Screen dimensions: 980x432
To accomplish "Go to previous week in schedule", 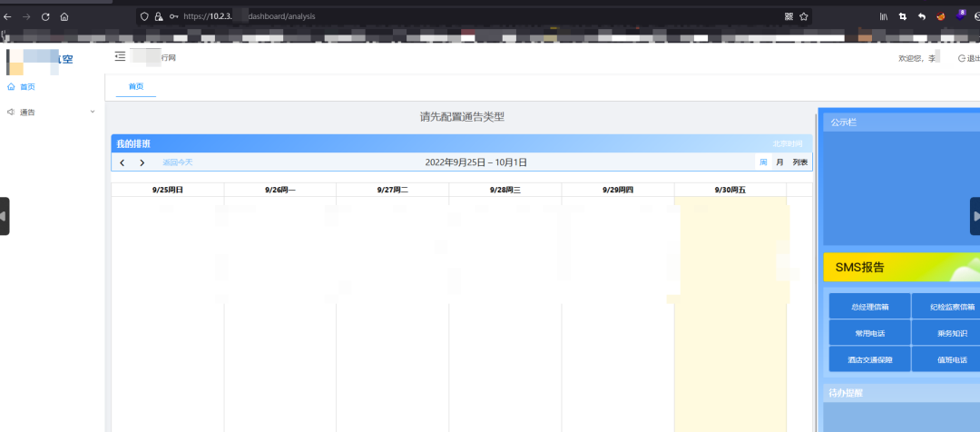I will click(x=122, y=162).
